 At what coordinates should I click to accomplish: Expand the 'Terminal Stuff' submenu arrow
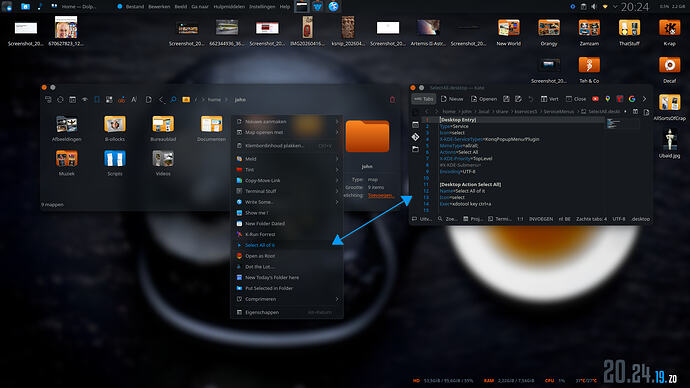tap(337, 191)
